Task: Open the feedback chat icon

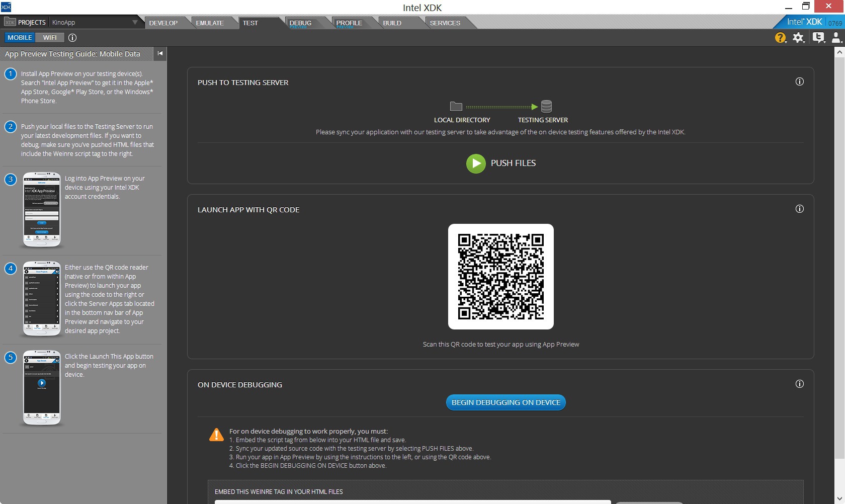Action: [818, 38]
